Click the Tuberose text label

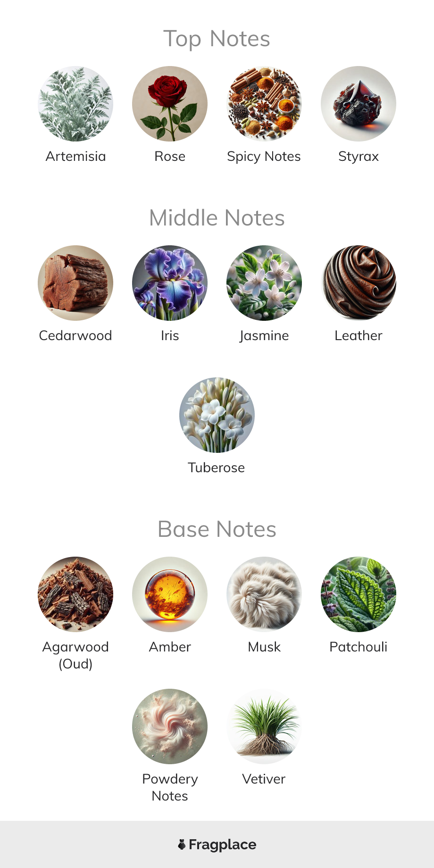click(217, 467)
